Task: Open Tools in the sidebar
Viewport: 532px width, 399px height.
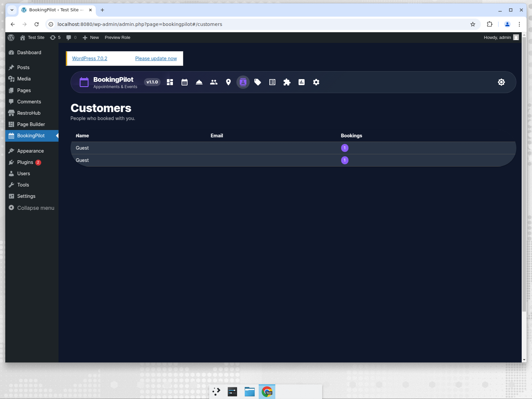Action: coord(32,185)
